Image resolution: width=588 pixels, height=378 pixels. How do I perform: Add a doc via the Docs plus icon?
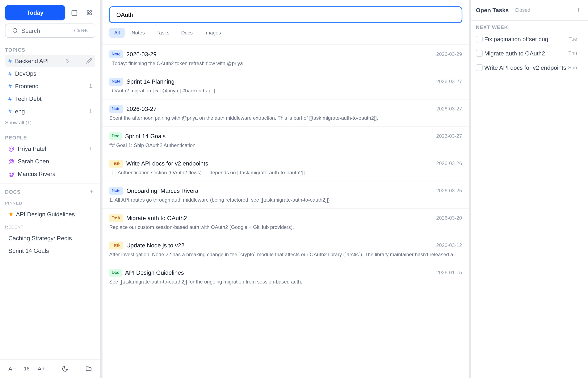pos(92,192)
